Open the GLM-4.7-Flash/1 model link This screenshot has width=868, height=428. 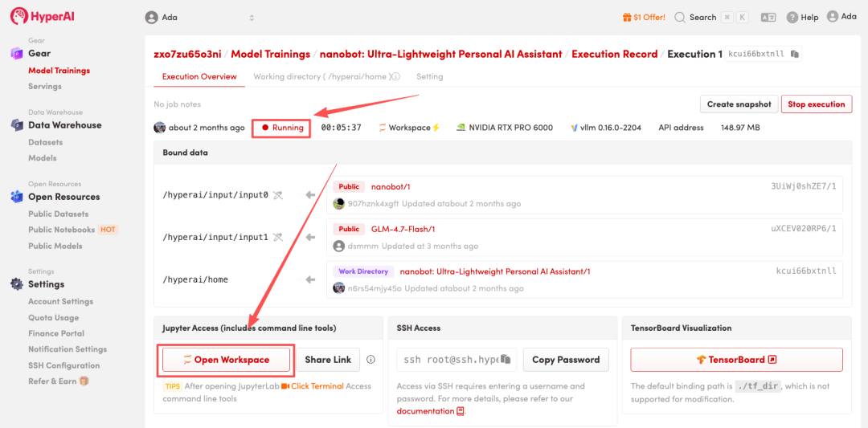tap(403, 229)
